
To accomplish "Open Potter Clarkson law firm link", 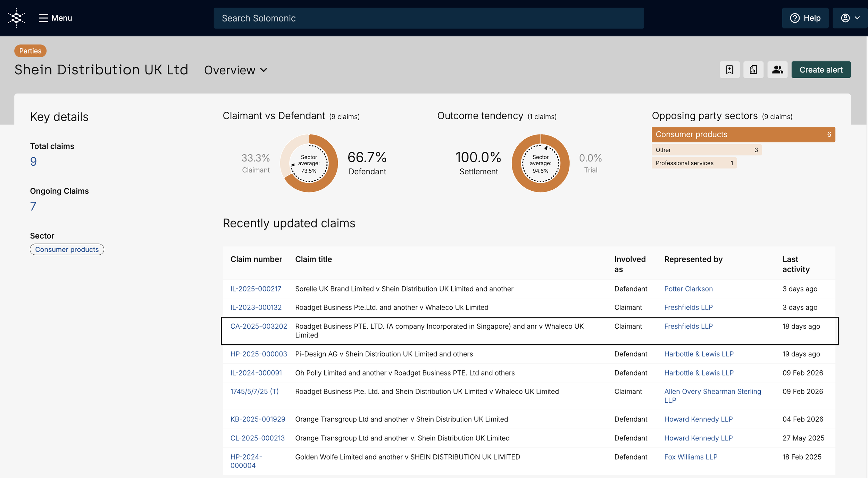I will [x=688, y=289].
